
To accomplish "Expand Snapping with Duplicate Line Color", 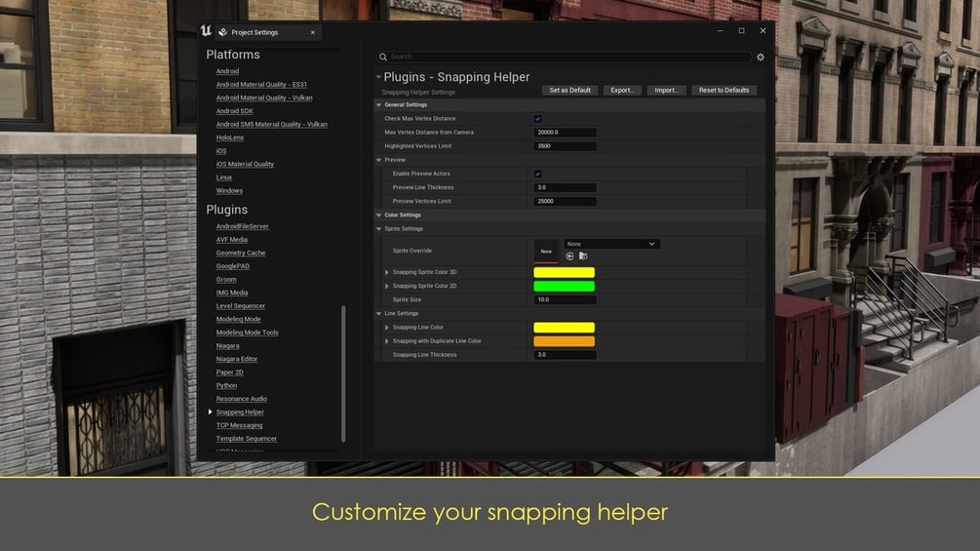I will (387, 341).
